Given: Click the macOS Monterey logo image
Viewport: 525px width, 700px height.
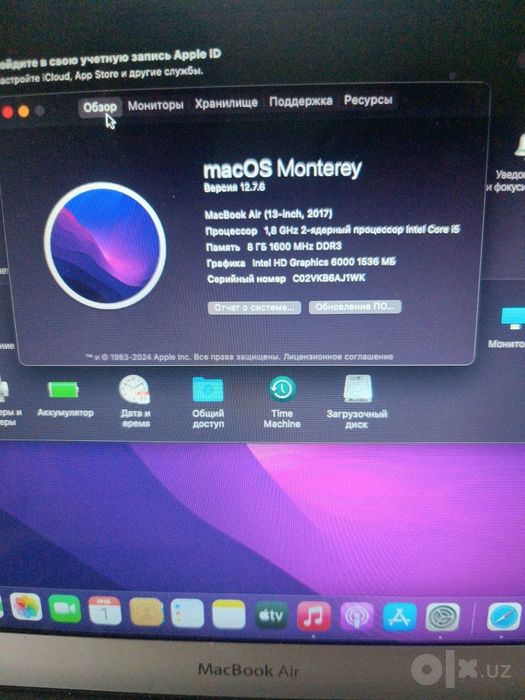Looking at the screenshot, I should 105,246.
